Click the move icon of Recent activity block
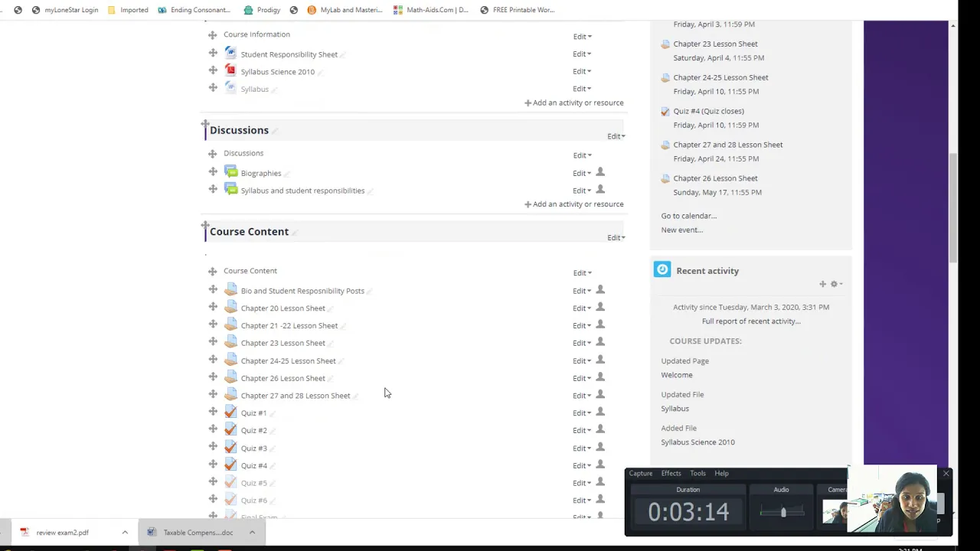This screenshot has height=551, width=980. click(x=823, y=284)
